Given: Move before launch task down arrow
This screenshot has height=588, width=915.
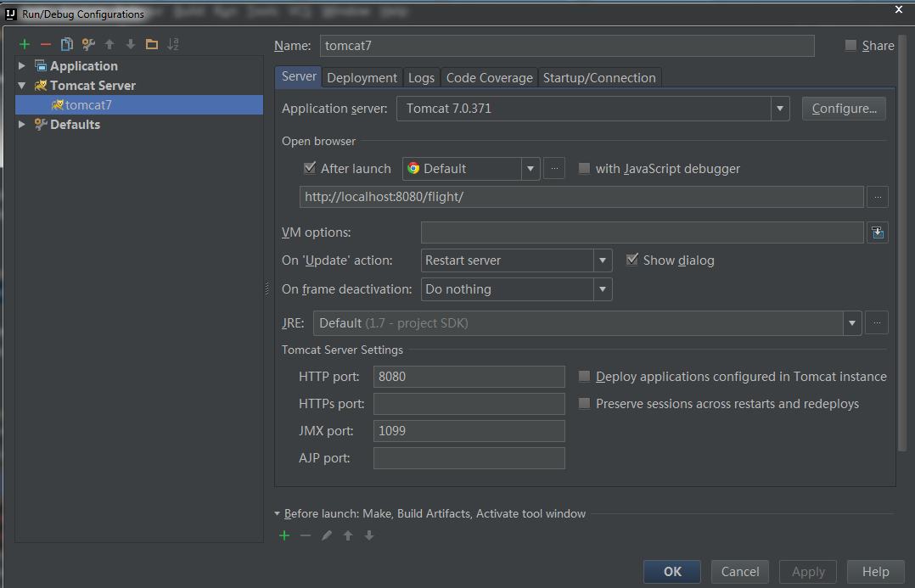Looking at the screenshot, I should [368, 535].
